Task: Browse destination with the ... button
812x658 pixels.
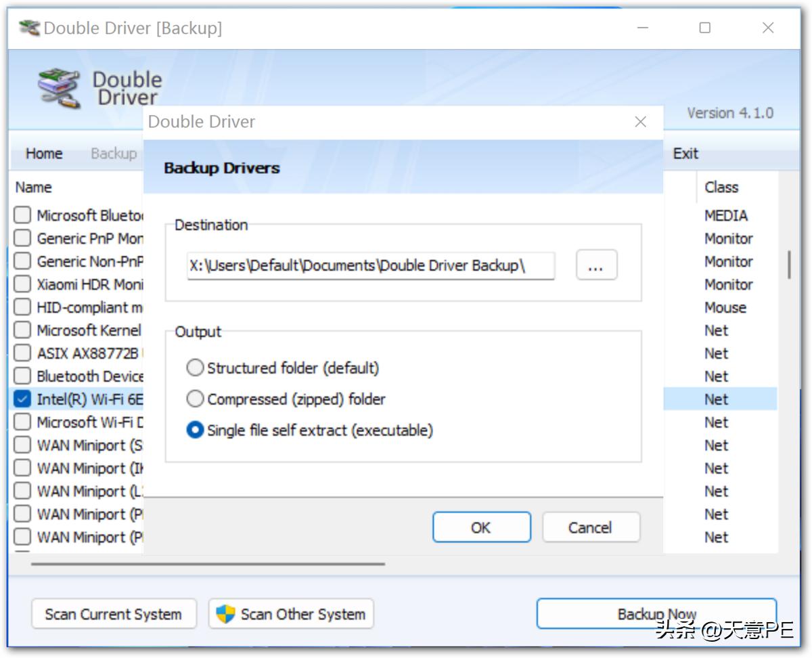Action: tap(596, 265)
